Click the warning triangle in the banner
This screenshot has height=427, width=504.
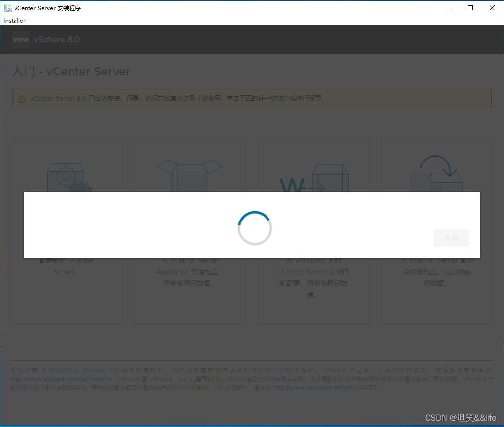tap(22, 99)
